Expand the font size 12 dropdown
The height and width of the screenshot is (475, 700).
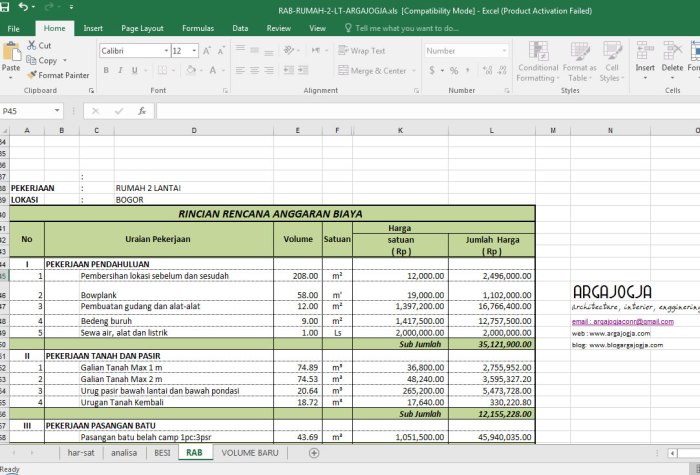[x=194, y=51]
